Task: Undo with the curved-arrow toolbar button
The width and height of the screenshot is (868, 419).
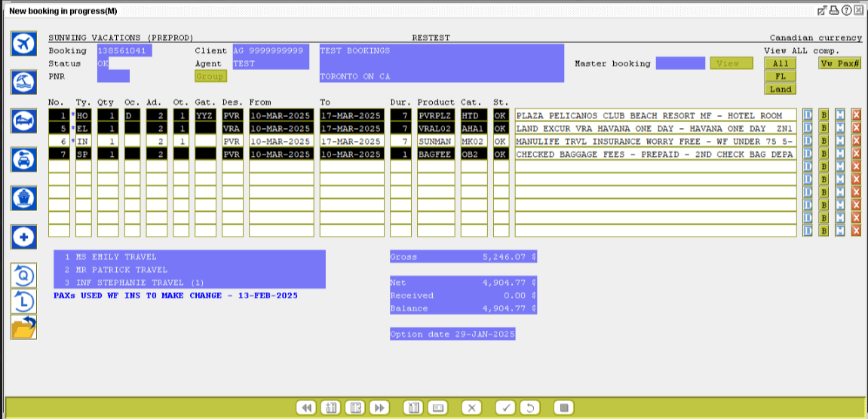Action: (529, 408)
